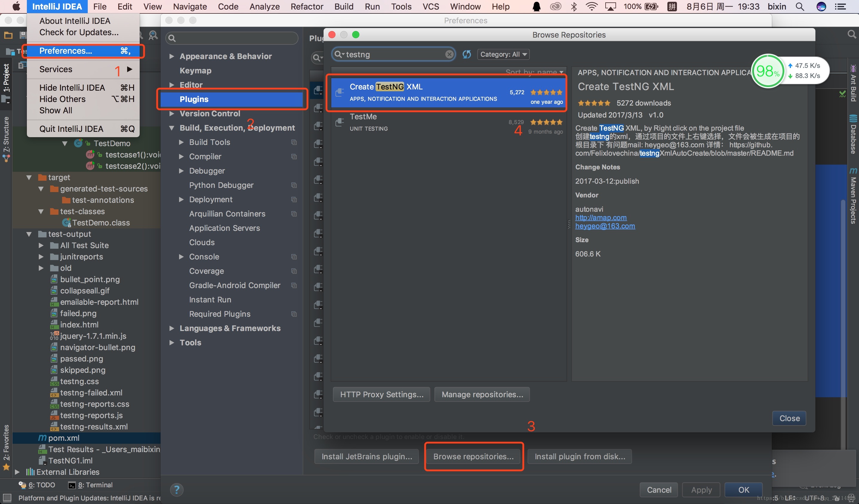Expand Languages & Frameworks settings

click(x=171, y=328)
